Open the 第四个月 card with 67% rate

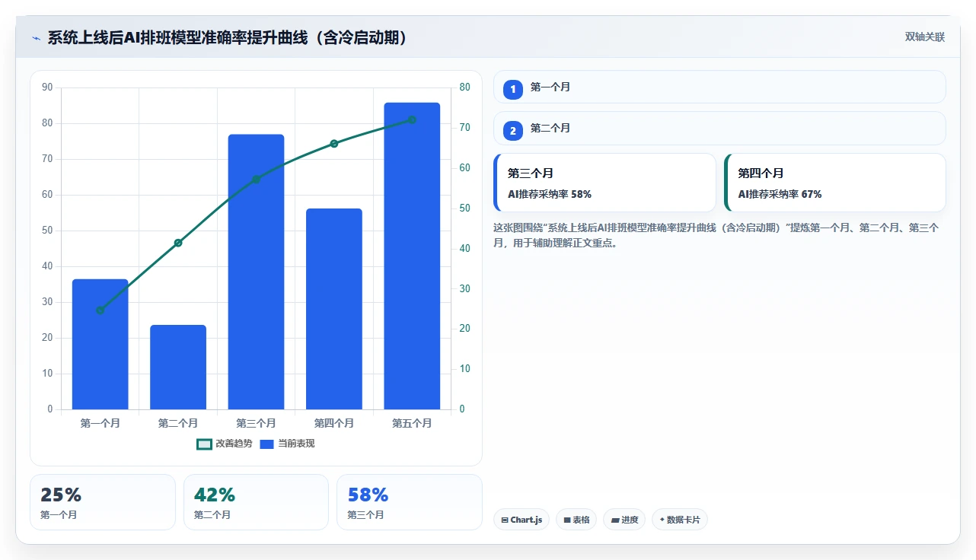tap(834, 183)
